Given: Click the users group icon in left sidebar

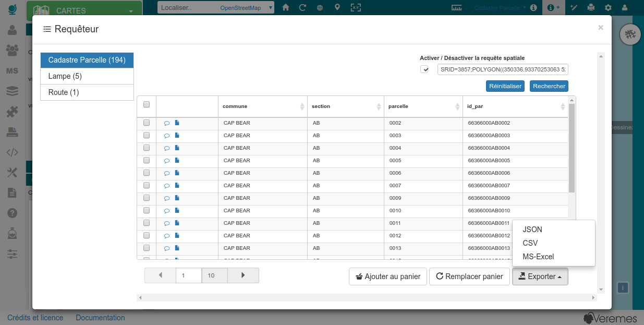Looking at the screenshot, I should [x=12, y=50].
